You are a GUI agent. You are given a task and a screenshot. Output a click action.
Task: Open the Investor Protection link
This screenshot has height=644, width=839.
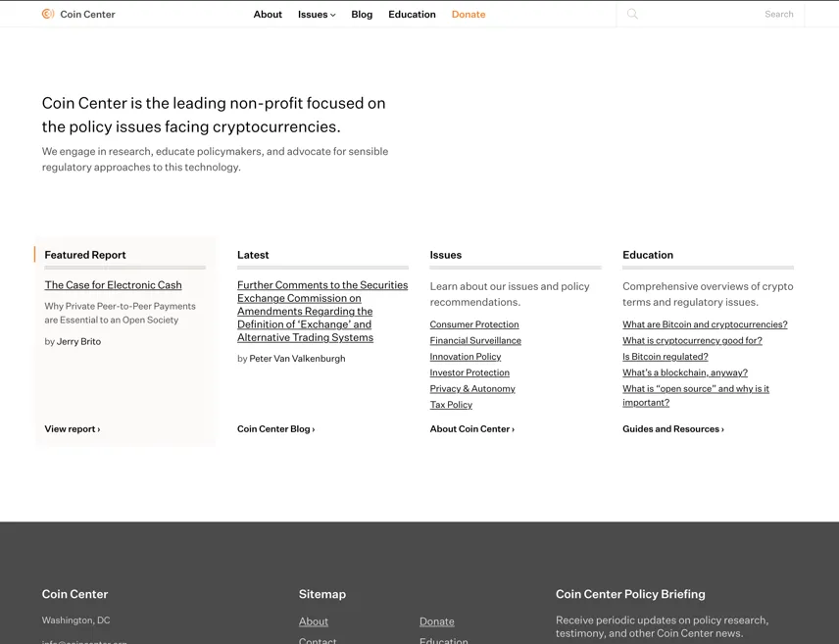pyautogui.click(x=469, y=372)
